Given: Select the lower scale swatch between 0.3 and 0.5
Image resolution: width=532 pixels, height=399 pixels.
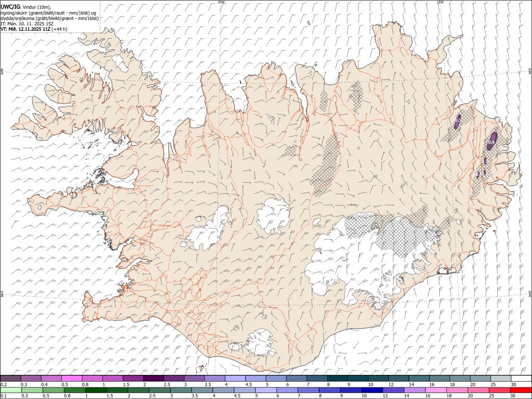Looking at the screenshot, I should coord(32,390).
